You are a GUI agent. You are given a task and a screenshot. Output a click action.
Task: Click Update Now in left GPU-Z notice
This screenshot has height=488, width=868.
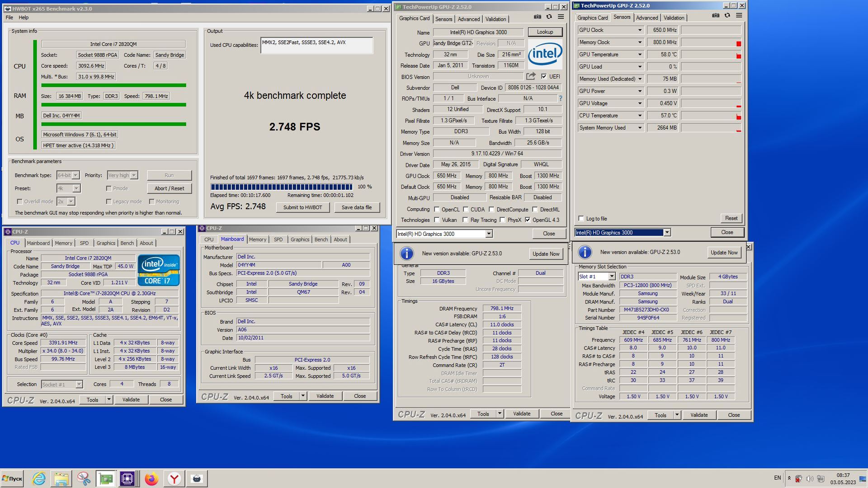546,253
